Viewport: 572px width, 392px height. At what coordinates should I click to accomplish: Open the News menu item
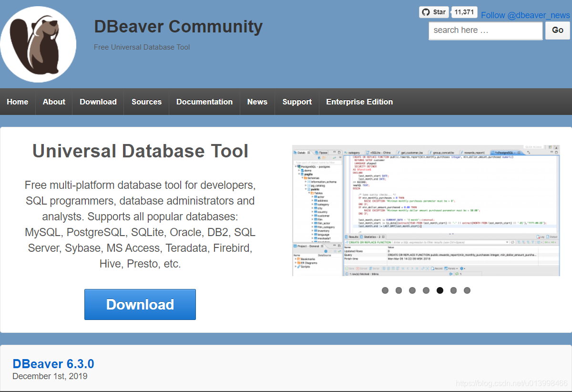[257, 102]
